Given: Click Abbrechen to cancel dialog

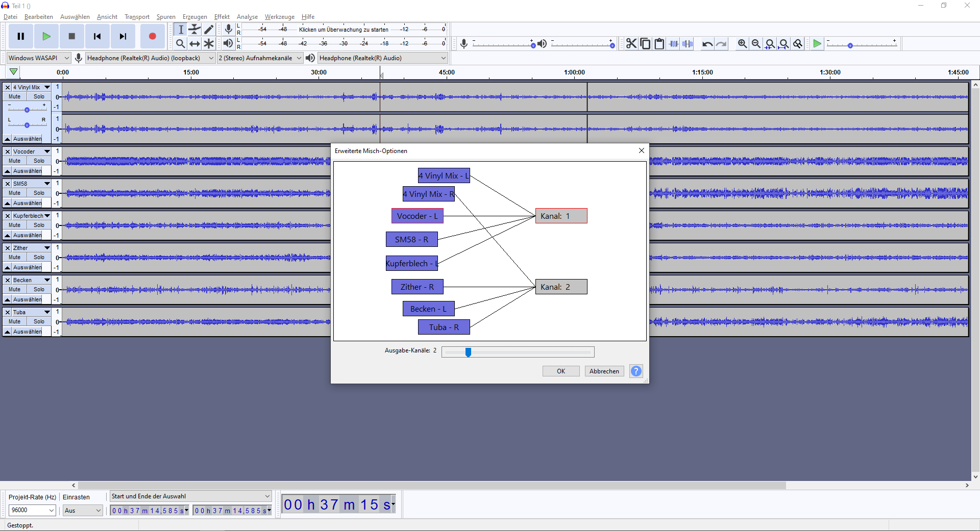Looking at the screenshot, I should (x=604, y=371).
